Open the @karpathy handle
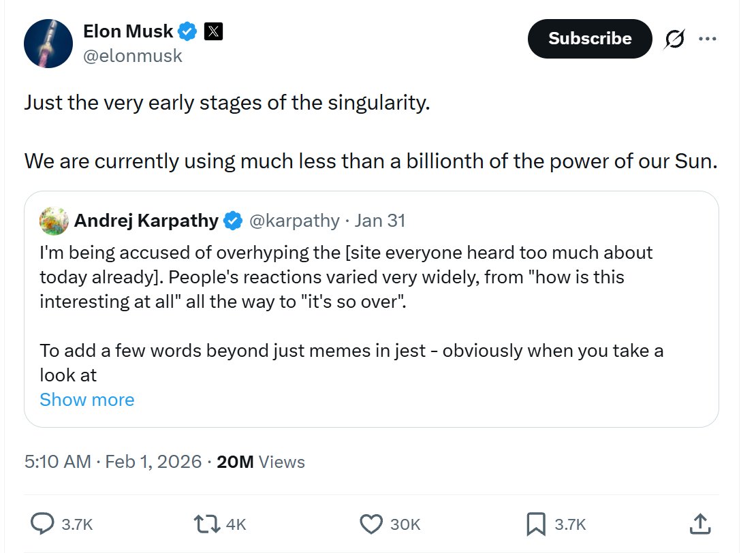 (294, 221)
